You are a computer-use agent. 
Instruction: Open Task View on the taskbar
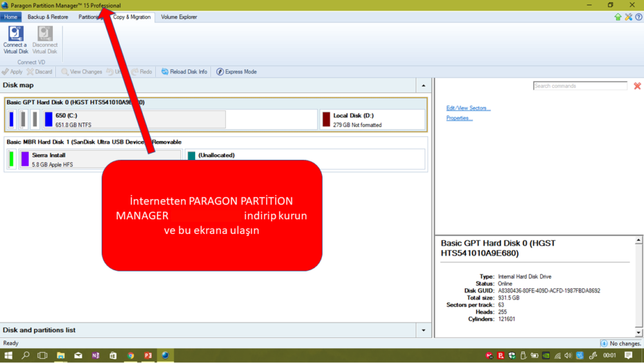pyautogui.click(x=43, y=356)
